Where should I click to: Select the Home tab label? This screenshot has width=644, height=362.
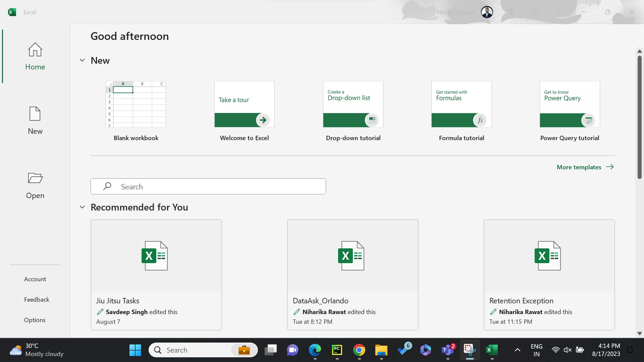(x=35, y=67)
